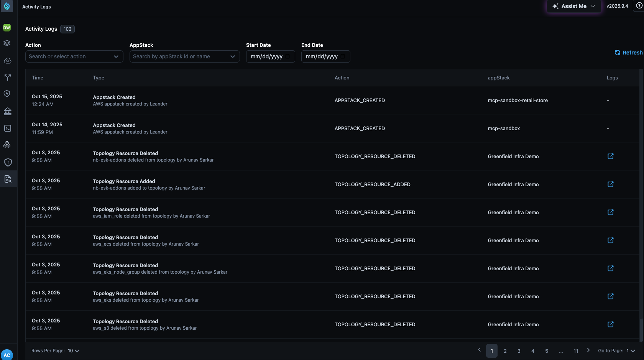644x360 pixels.
Task: Open the Action filter dropdown
Action: pyautogui.click(x=74, y=56)
